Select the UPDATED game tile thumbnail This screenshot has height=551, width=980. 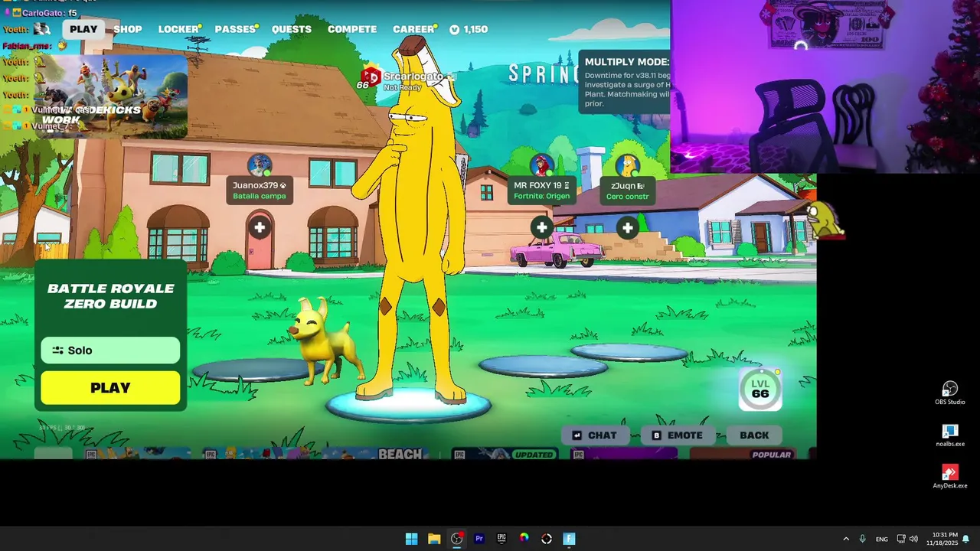pyautogui.click(x=504, y=454)
